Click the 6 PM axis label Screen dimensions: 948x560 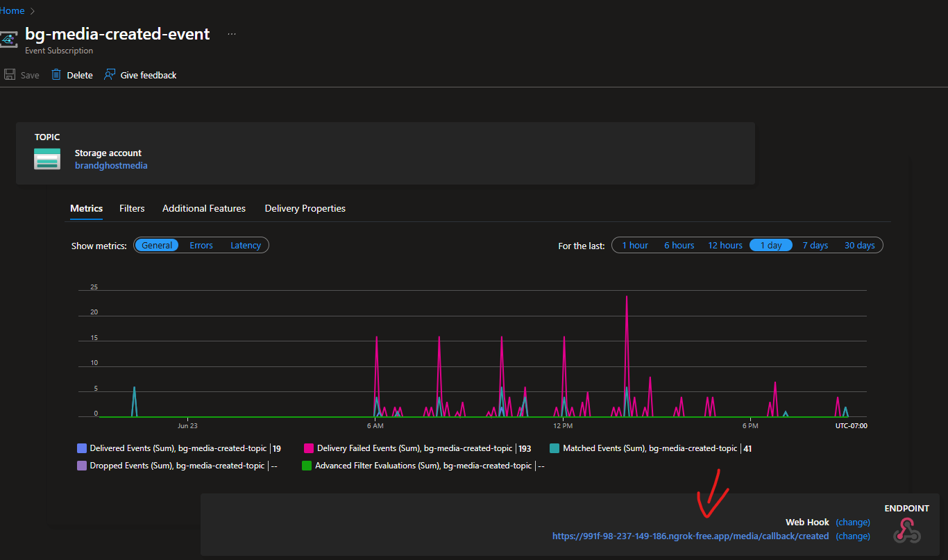(750, 425)
